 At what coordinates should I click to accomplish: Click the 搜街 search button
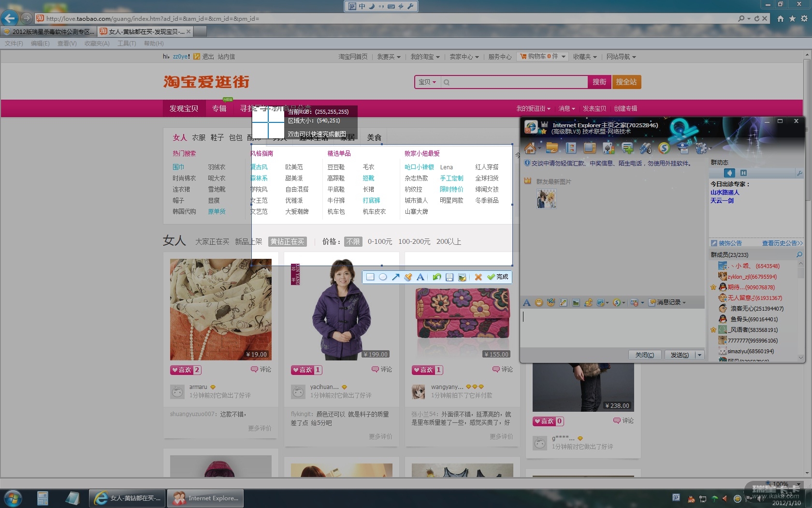(x=599, y=82)
